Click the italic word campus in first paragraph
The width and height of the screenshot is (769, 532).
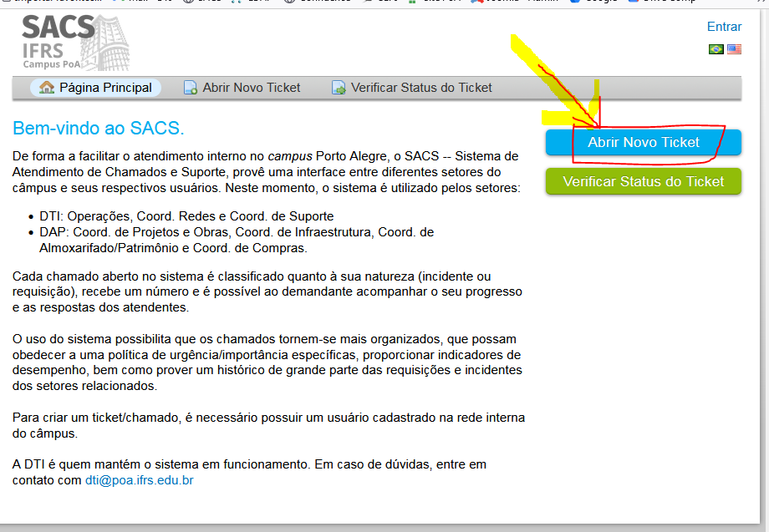(x=289, y=156)
